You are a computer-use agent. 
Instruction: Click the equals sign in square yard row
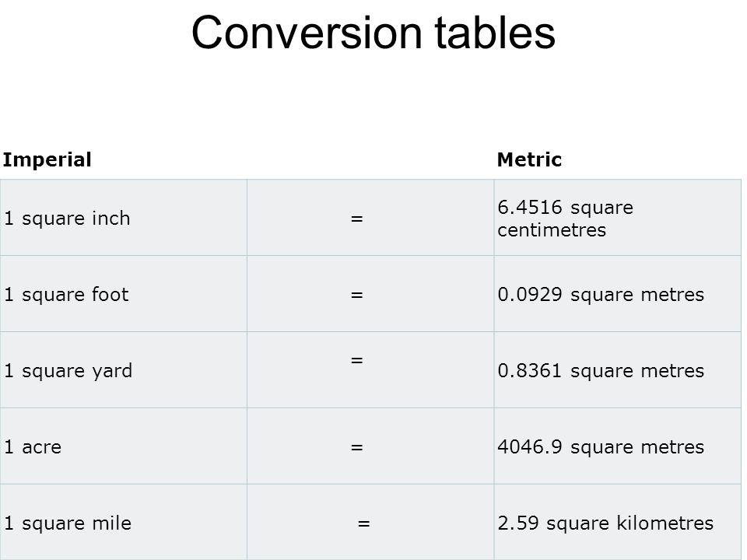point(357,360)
